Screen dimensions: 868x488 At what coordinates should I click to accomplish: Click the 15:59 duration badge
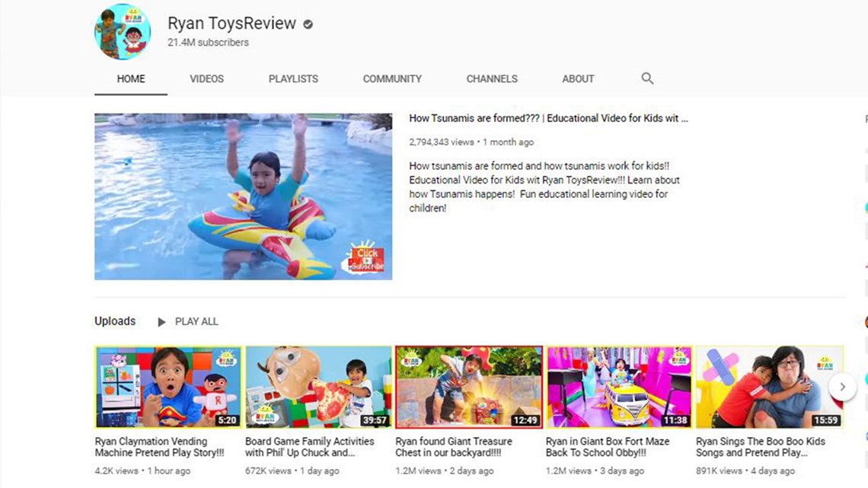click(x=825, y=420)
